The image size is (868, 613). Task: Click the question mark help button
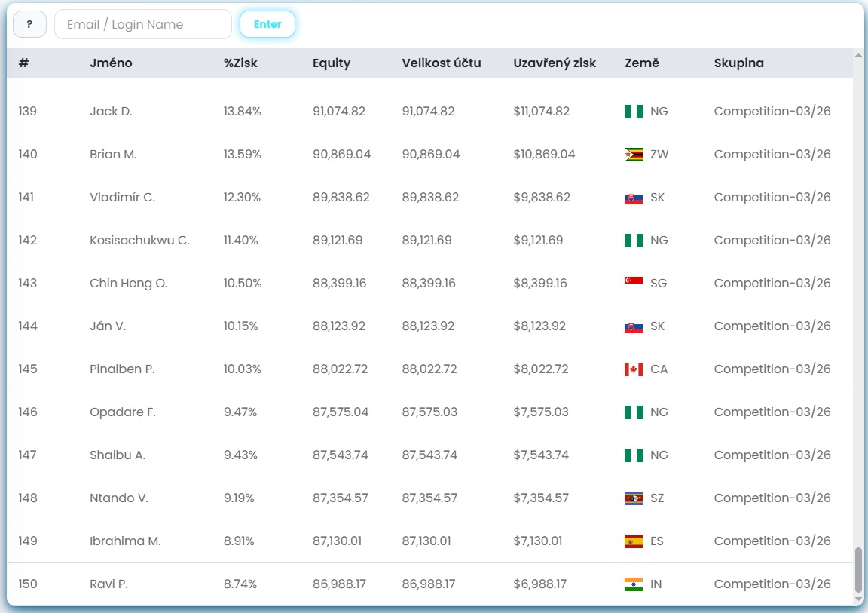pos(29,24)
